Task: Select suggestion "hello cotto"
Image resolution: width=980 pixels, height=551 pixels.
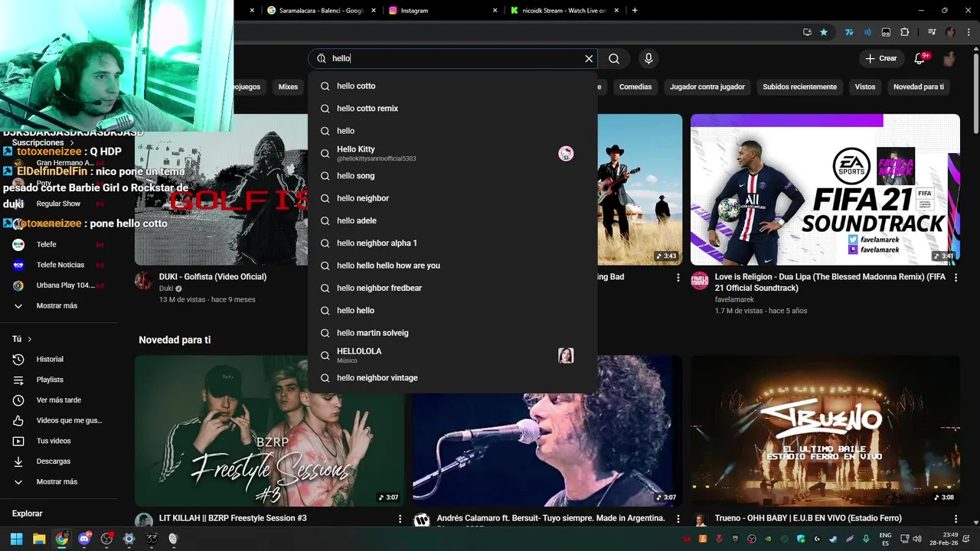Action: click(452, 86)
